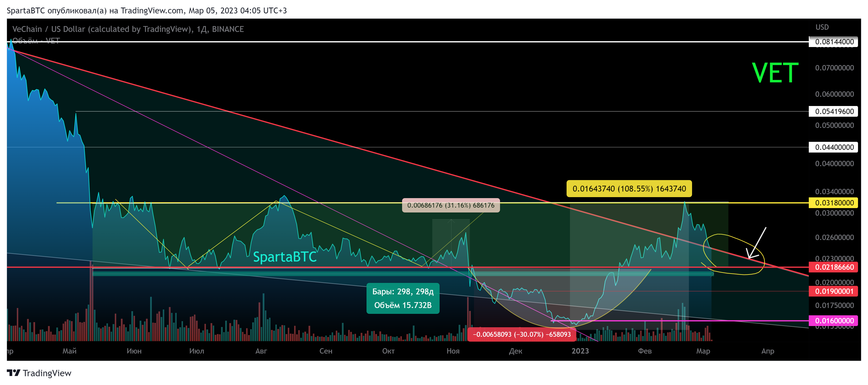Click the red -30.07% measurement label
868x385 pixels.
(522, 334)
